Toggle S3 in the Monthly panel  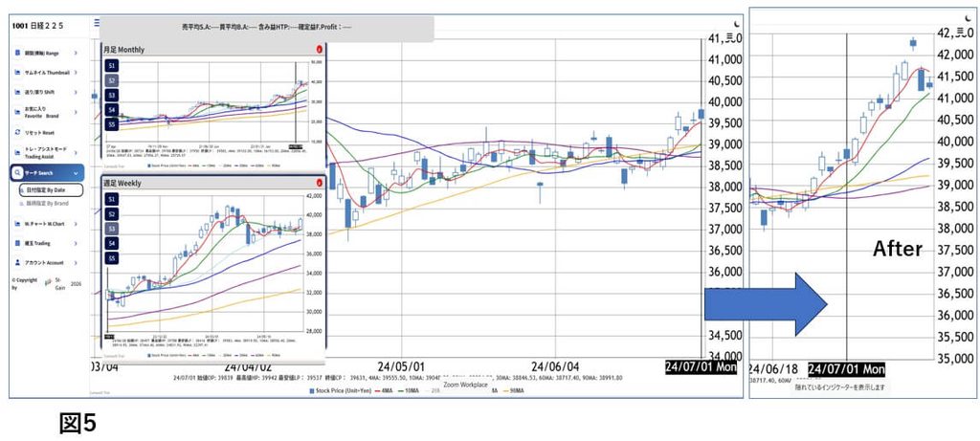click(111, 95)
